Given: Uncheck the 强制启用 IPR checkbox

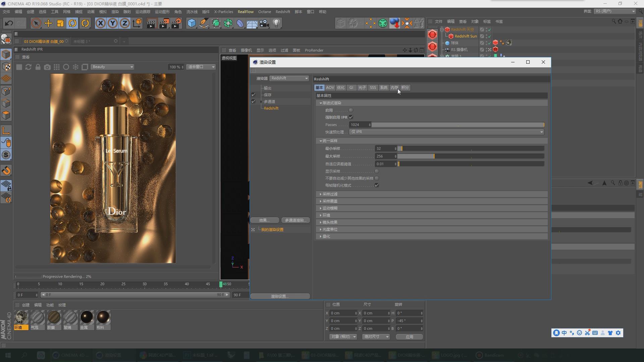Looking at the screenshot, I should (351, 117).
